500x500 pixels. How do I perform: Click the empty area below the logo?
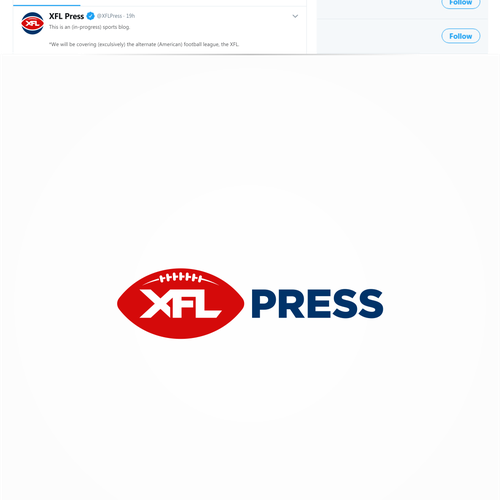point(250,417)
